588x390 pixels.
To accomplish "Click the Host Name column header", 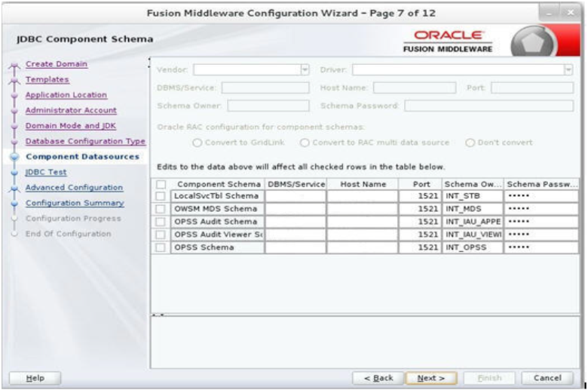I will [x=363, y=184].
